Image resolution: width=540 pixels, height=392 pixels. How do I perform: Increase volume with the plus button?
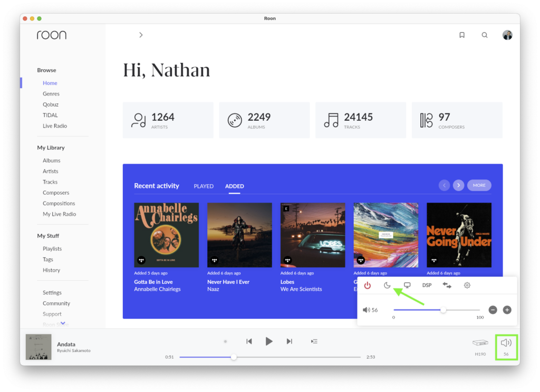(x=507, y=310)
